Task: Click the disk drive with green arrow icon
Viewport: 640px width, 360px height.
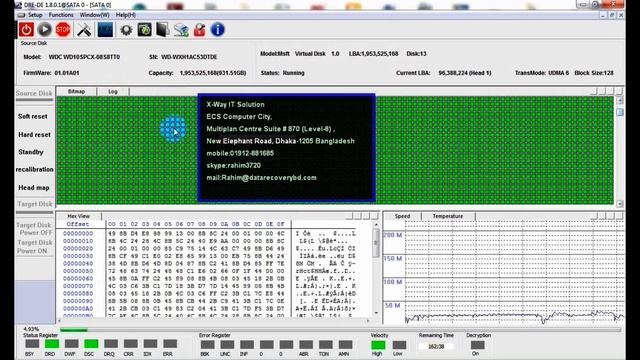Action: tap(181, 30)
